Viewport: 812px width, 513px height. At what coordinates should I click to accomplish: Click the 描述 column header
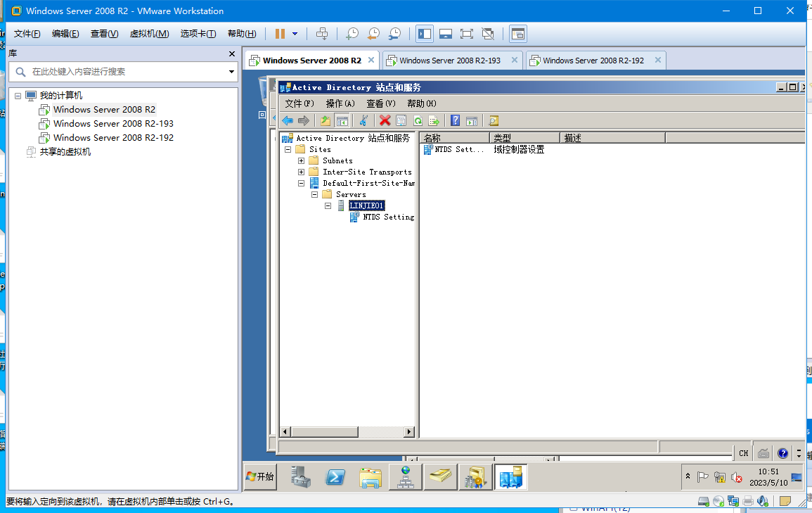pos(612,138)
